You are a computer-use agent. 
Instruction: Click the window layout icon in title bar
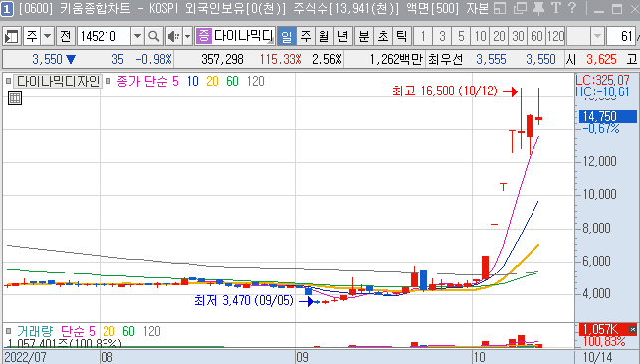(500, 8)
